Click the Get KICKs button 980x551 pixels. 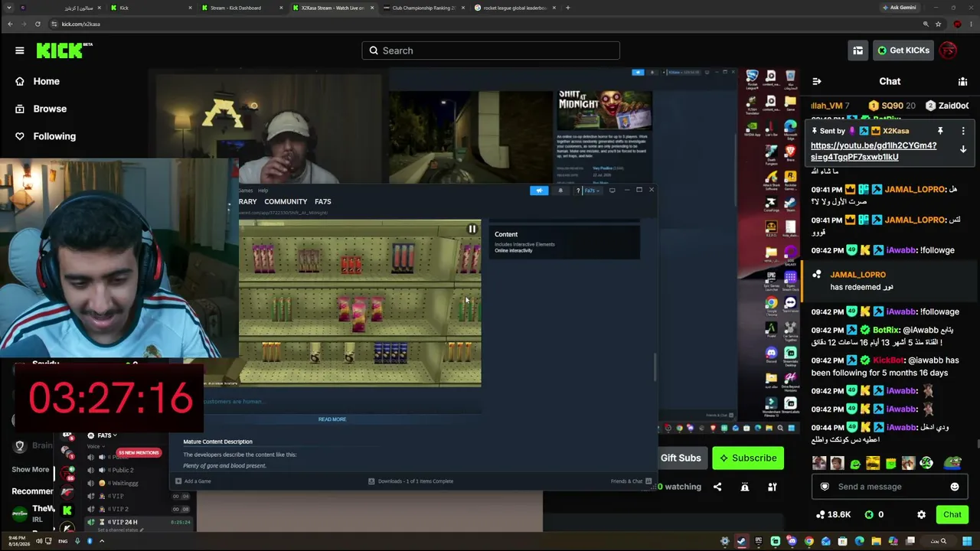(903, 51)
